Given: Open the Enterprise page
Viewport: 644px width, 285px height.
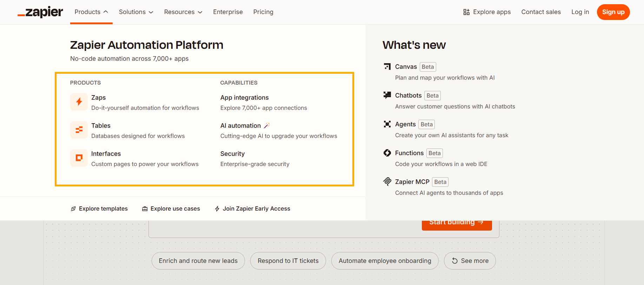Looking at the screenshot, I should (x=228, y=12).
